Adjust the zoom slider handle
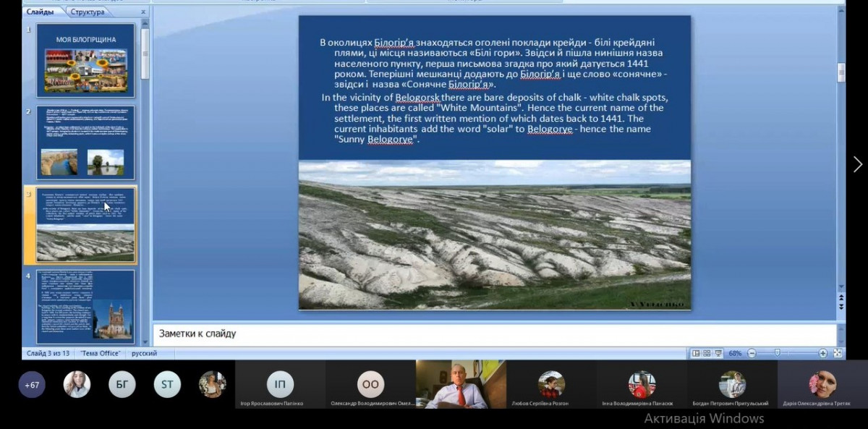 (x=777, y=353)
